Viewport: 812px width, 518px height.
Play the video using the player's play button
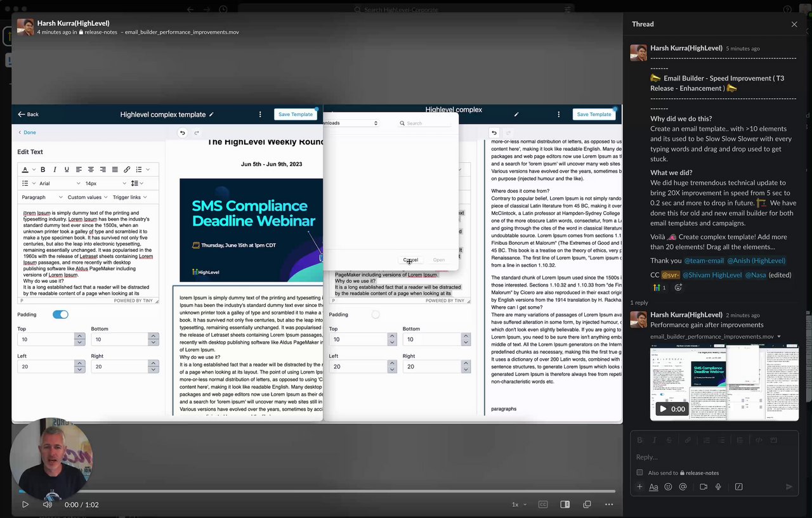pos(25,505)
